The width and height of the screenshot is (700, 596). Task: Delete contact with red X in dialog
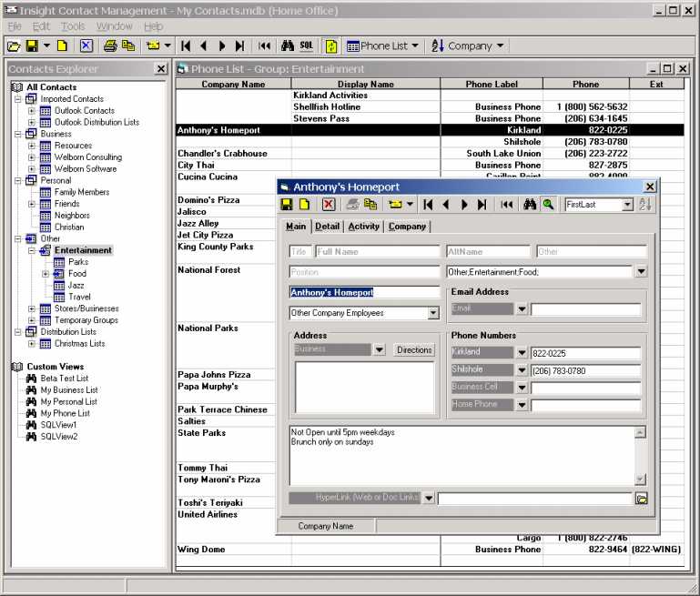click(x=329, y=205)
